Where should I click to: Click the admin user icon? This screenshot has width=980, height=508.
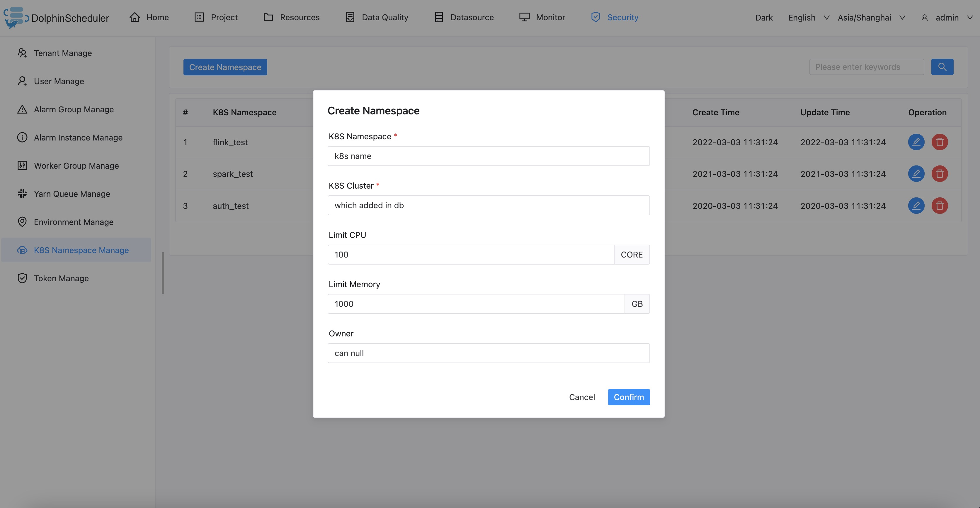coord(924,18)
